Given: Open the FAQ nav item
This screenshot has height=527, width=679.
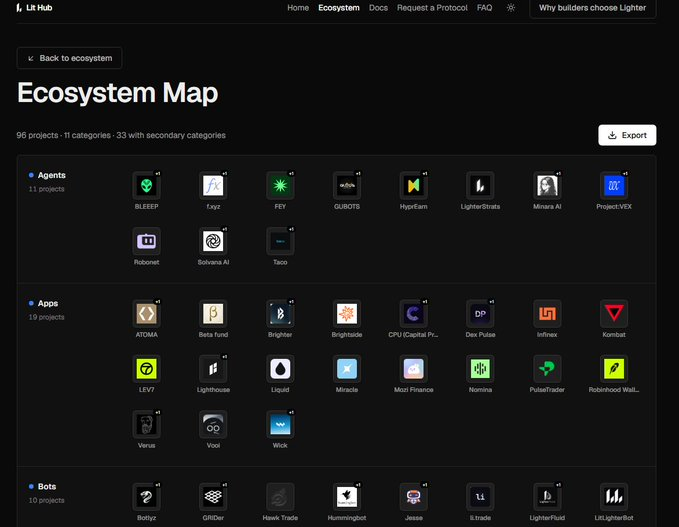Looking at the screenshot, I should tap(484, 8).
